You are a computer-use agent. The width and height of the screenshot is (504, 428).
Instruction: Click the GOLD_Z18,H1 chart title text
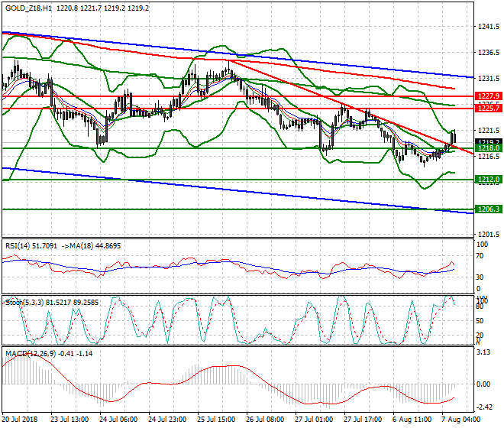click(x=28, y=8)
